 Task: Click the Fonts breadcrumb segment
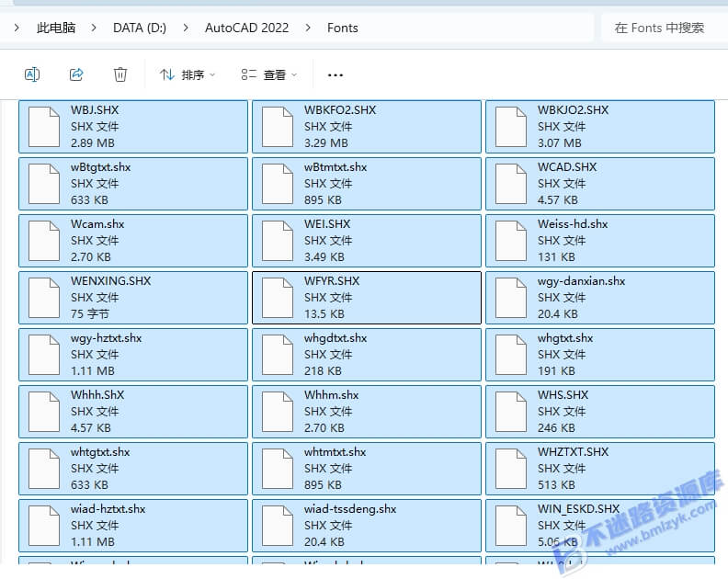click(x=342, y=28)
